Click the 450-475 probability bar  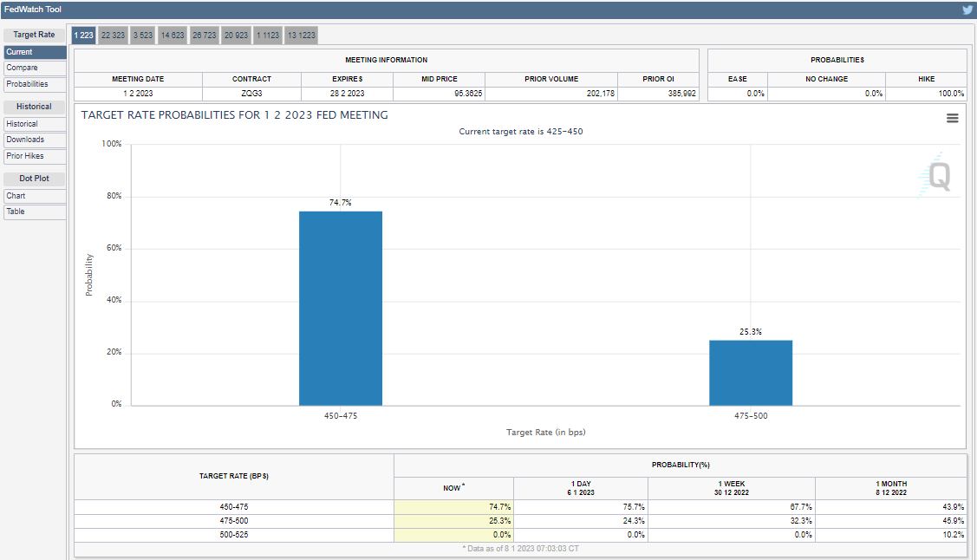click(x=340, y=308)
